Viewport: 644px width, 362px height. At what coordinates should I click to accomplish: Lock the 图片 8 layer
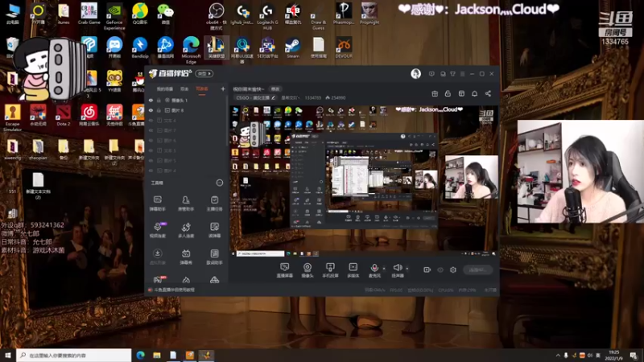coord(159,110)
